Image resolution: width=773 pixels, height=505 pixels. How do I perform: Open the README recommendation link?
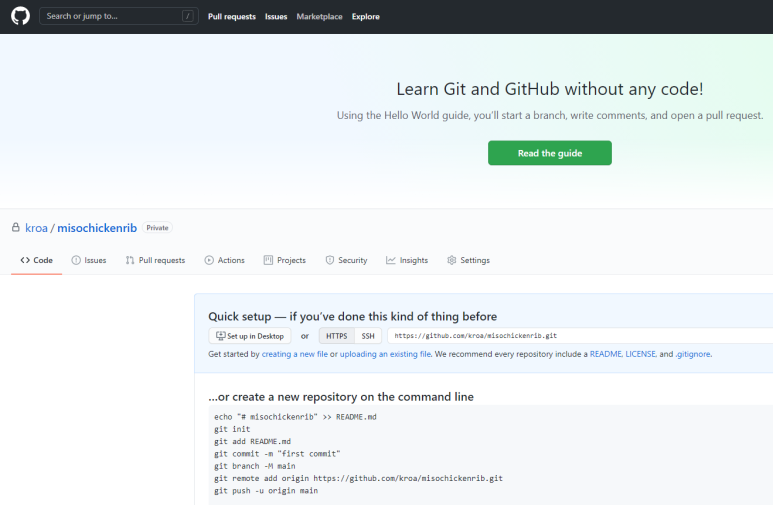[x=606, y=354]
